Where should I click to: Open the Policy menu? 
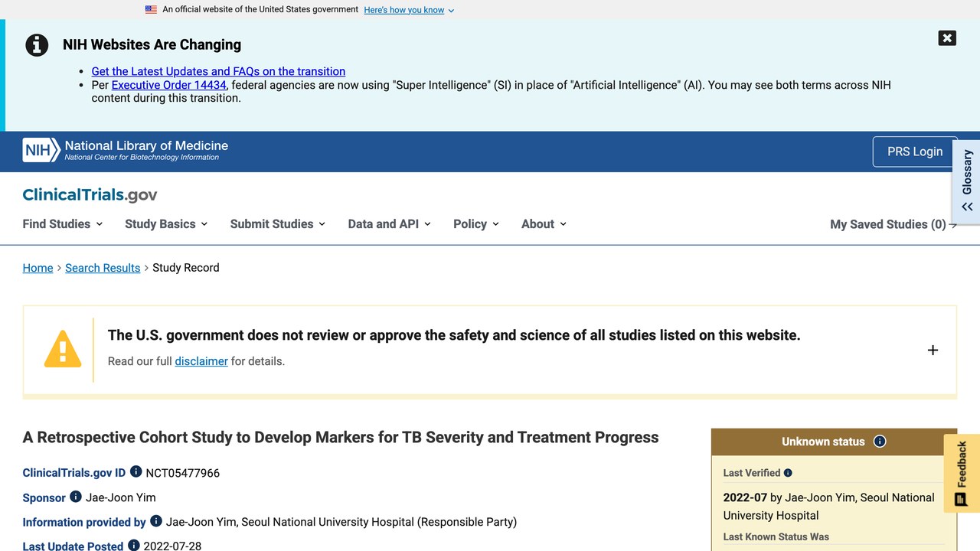point(476,224)
